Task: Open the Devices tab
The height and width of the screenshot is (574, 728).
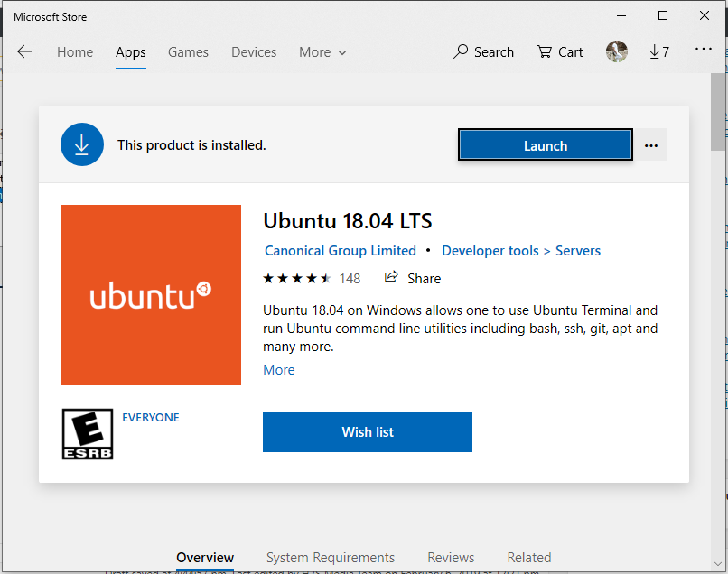Action: coord(254,52)
